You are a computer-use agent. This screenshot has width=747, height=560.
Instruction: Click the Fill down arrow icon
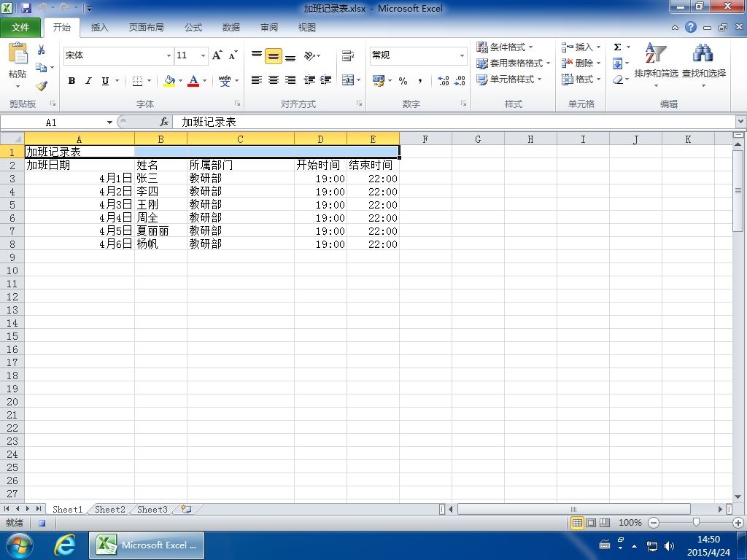[x=617, y=63]
